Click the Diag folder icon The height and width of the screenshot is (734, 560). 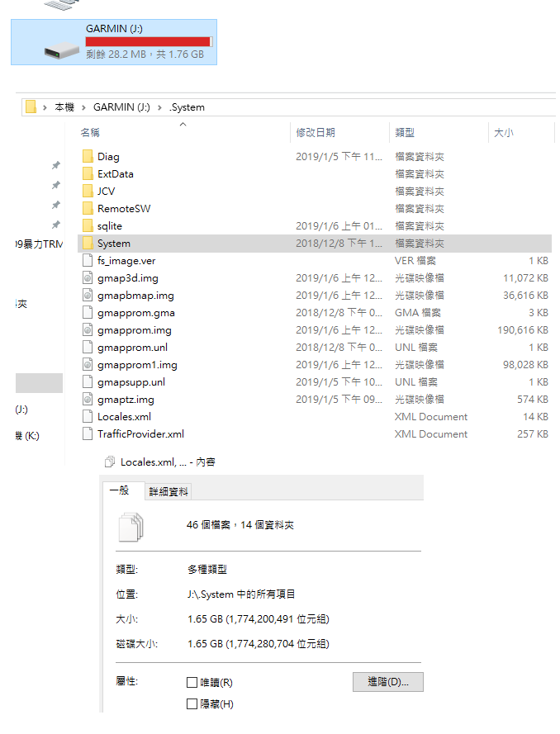tap(88, 156)
